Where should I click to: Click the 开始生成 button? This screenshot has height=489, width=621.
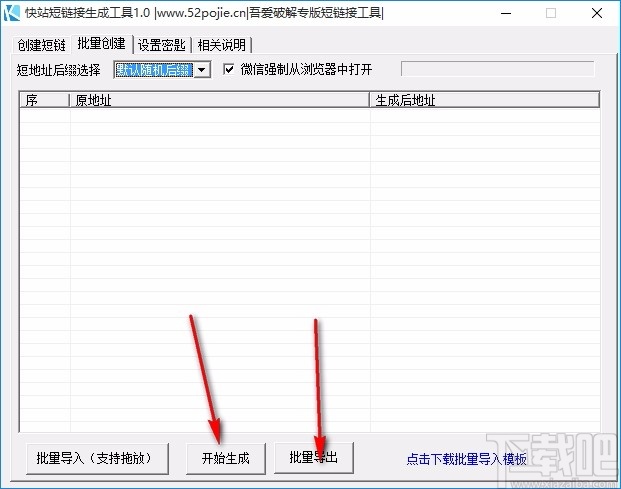pos(226,458)
